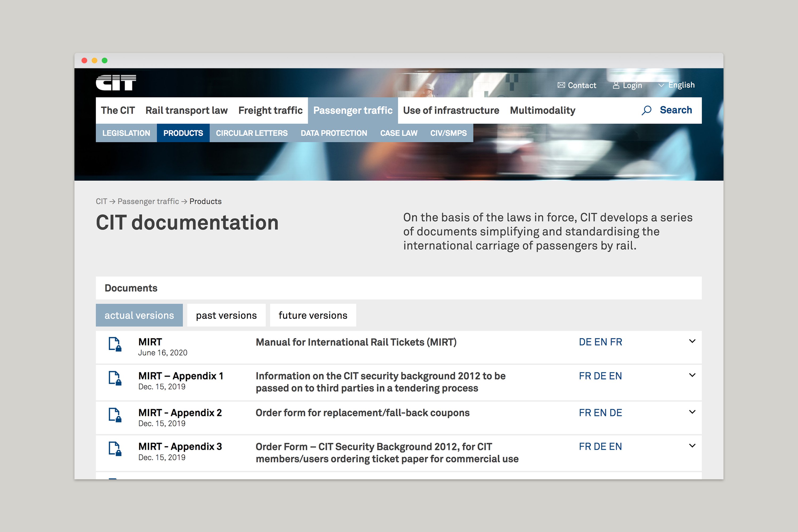Click the Login person icon

pos(616,85)
